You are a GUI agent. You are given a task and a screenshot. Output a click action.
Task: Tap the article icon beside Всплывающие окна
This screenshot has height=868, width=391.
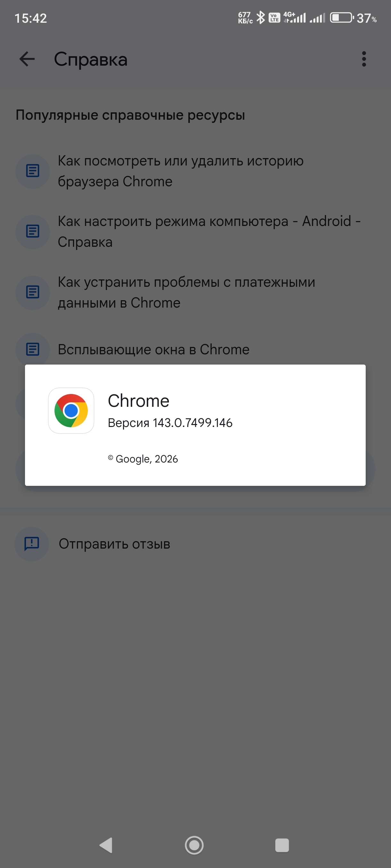coord(33,349)
